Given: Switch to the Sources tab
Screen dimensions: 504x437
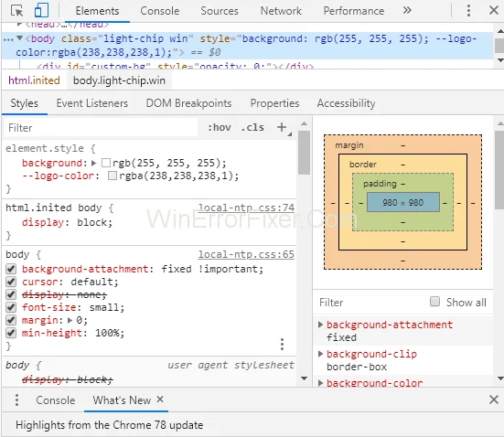Looking at the screenshot, I should click(x=220, y=11).
